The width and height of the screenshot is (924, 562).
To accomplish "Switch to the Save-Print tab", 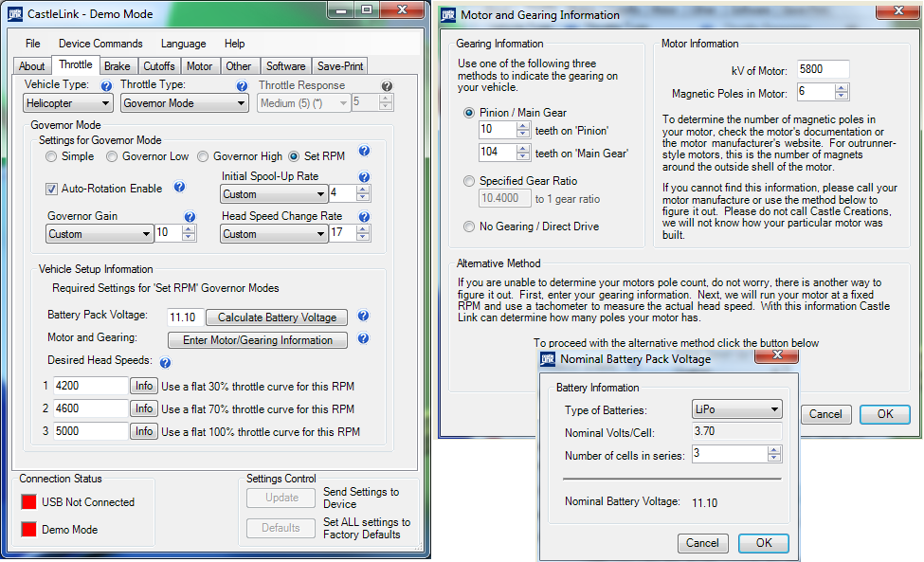I will [x=340, y=66].
